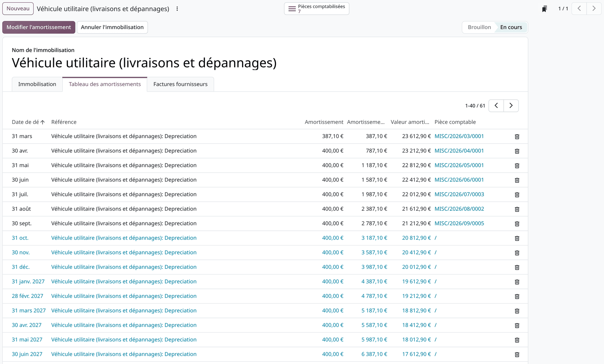Click the 387,10 € amortissement in 31 mars row
The width and height of the screenshot is (604, 364).
click(x=333, y=136)
